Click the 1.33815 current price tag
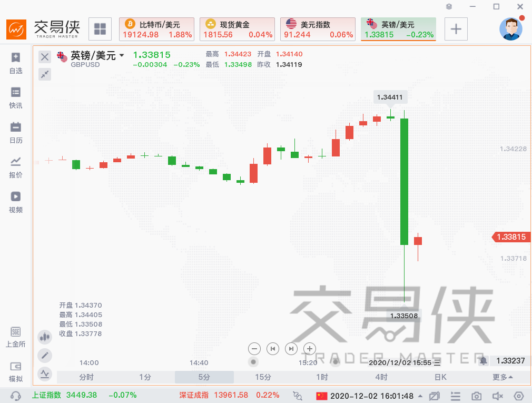The height and width of the screenshot is (403, 532). click(510, 237)
